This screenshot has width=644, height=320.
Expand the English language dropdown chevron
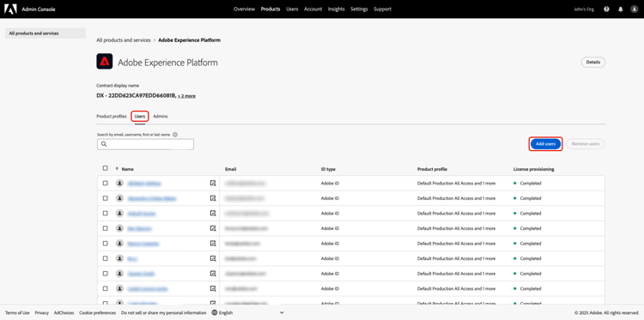(282, 312)
